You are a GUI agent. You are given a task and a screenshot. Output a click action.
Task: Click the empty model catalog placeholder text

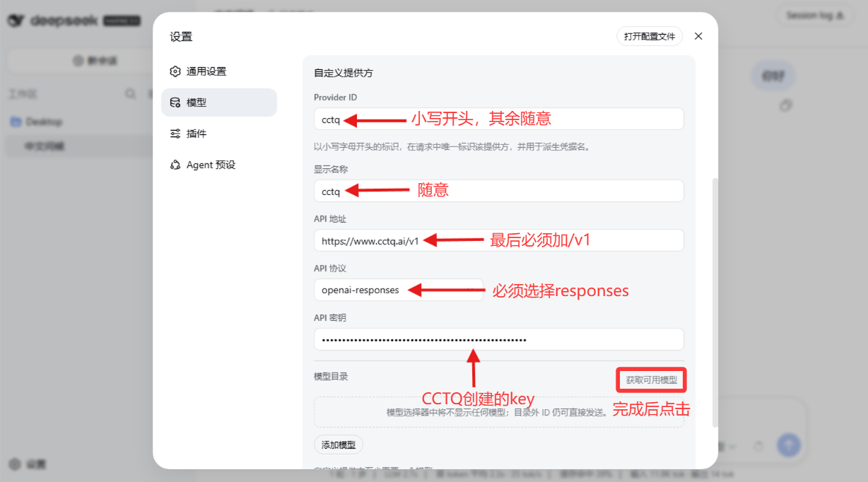coord(498,412)
